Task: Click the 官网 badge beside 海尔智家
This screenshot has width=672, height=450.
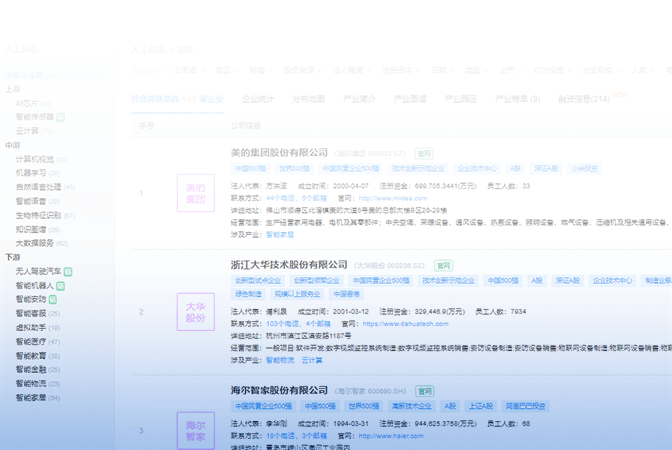Action: 425,391
